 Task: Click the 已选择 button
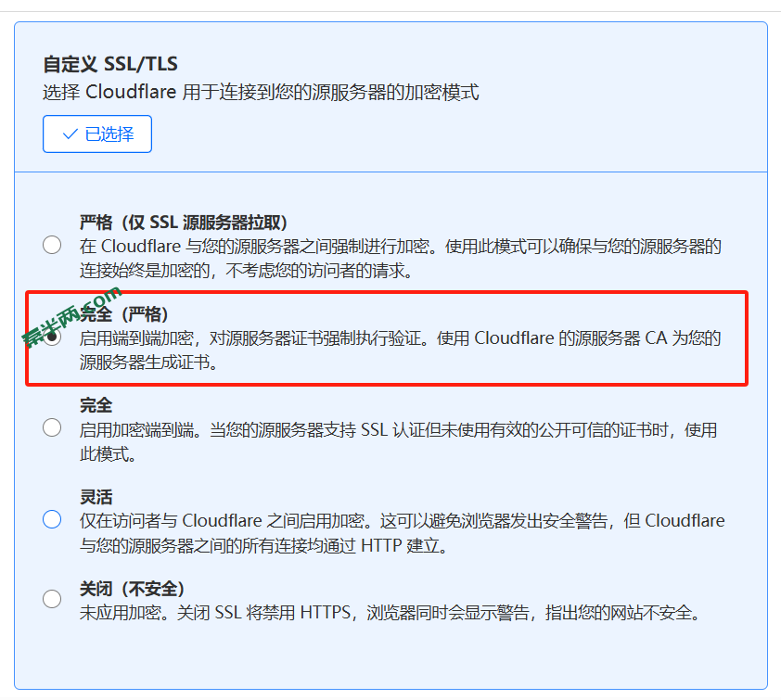pos(97,134)
